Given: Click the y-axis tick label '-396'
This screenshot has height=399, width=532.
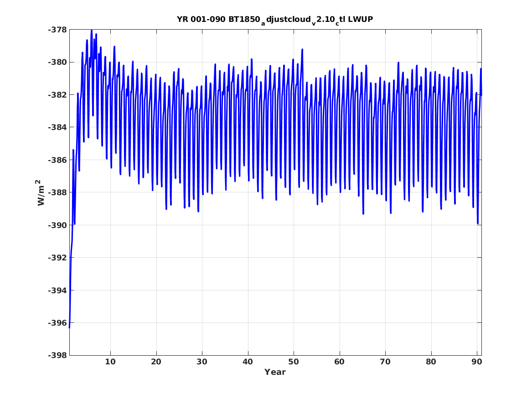Looking at the screenshot, I should [57, 323].
